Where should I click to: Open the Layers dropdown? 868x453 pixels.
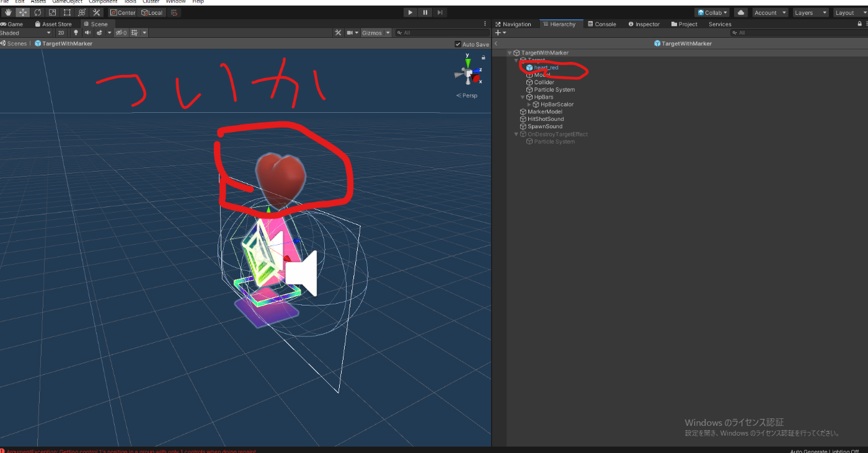click(810, 12)
